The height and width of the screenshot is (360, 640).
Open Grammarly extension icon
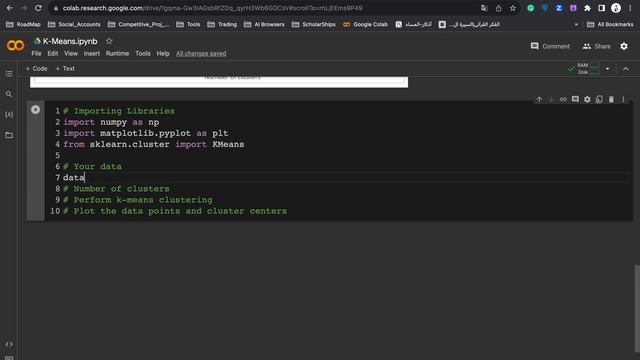click(531, 8)
